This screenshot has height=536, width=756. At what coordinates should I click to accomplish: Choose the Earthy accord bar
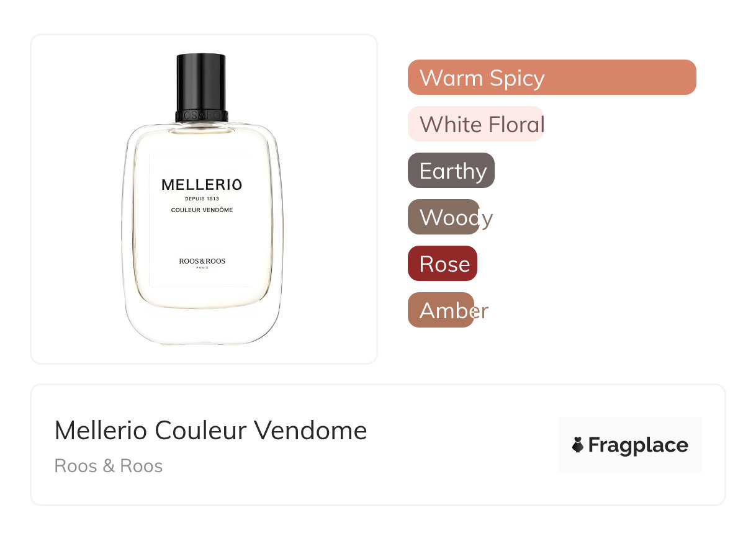pos(451,171)
